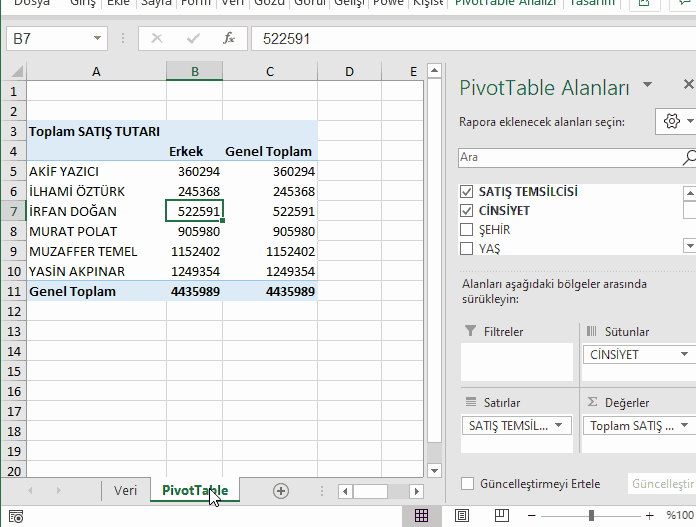Select the Erkek column label cell
696x527 pixels.
194,151
